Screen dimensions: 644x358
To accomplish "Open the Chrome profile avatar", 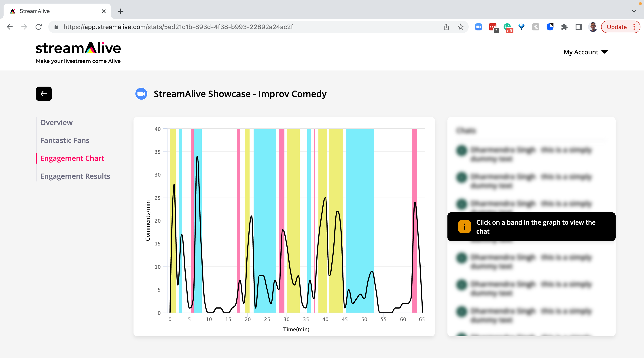I will click(x=593, y=27).
